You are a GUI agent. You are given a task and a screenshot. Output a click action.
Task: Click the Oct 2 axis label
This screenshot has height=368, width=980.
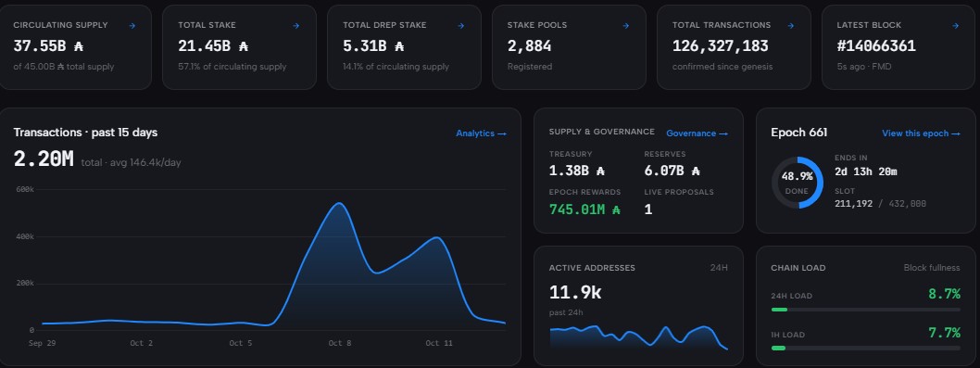[141, 343]
